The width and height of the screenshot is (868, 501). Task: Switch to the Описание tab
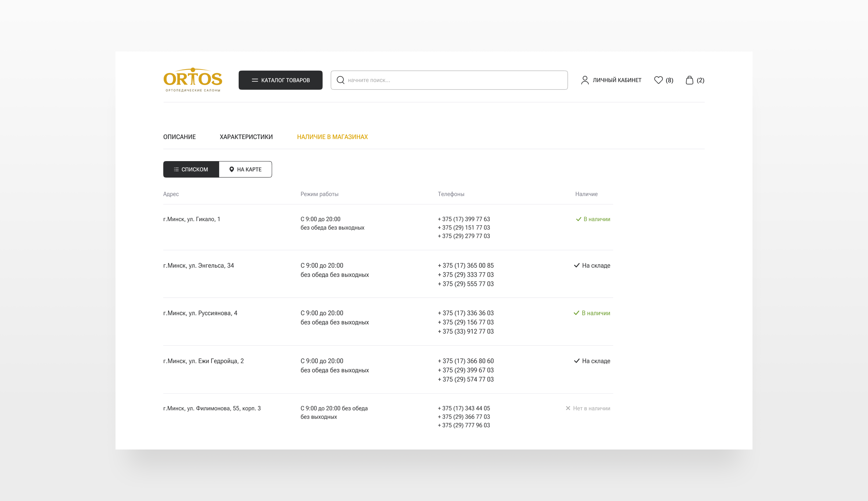click(x=179, y=137)
